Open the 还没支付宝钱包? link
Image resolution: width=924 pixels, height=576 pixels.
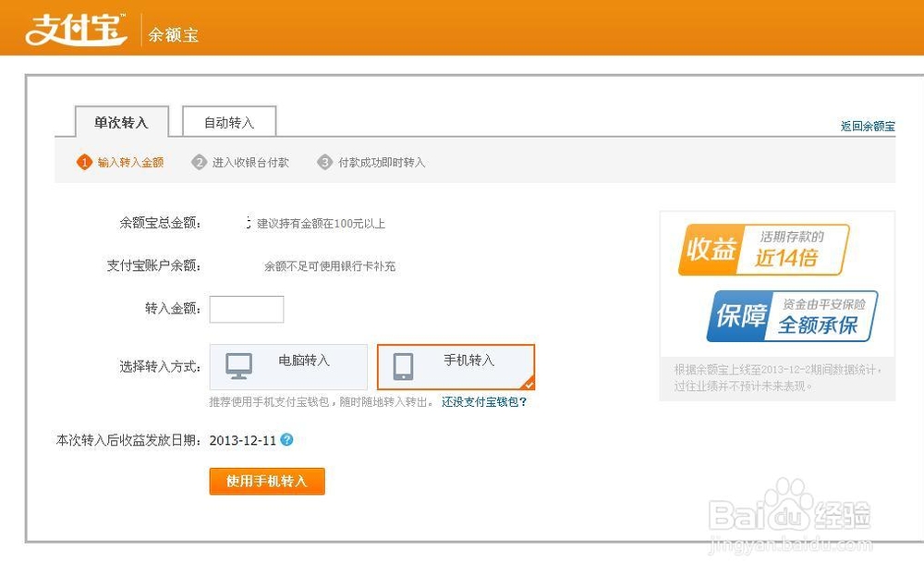[484, 401]
